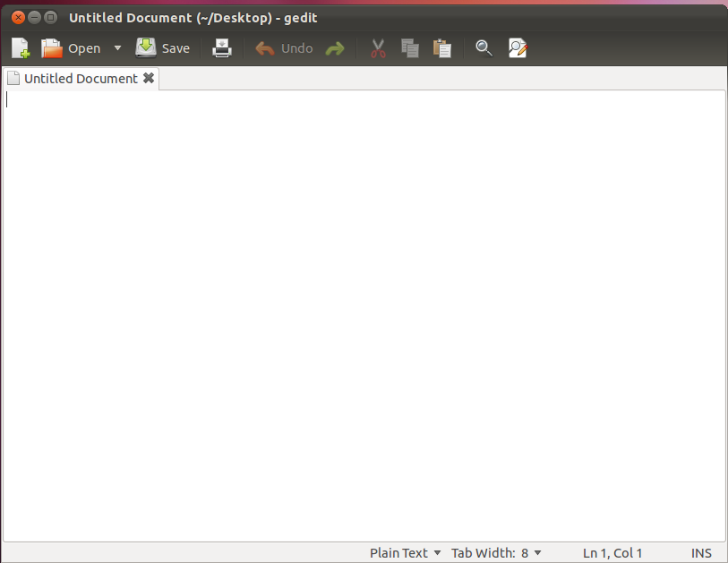Open the recent files dropdown arrow
Screen dimensions: 728x563
click(117, 47)
